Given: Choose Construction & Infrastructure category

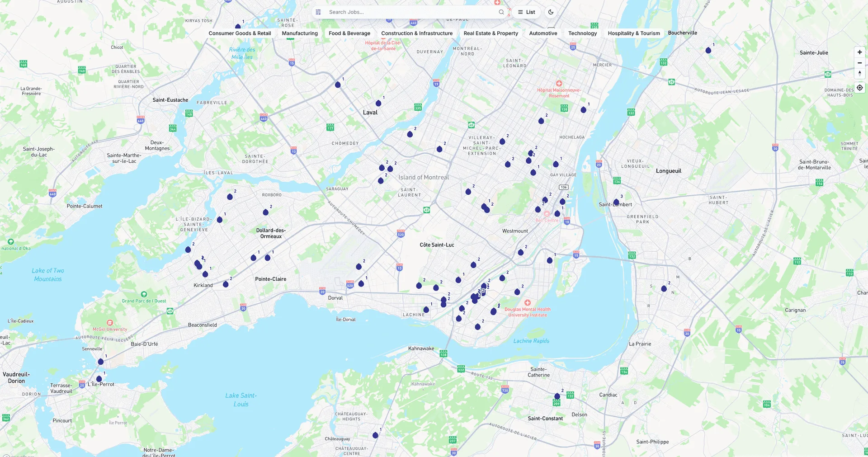Looking at the screenshot, I should 417,33.
